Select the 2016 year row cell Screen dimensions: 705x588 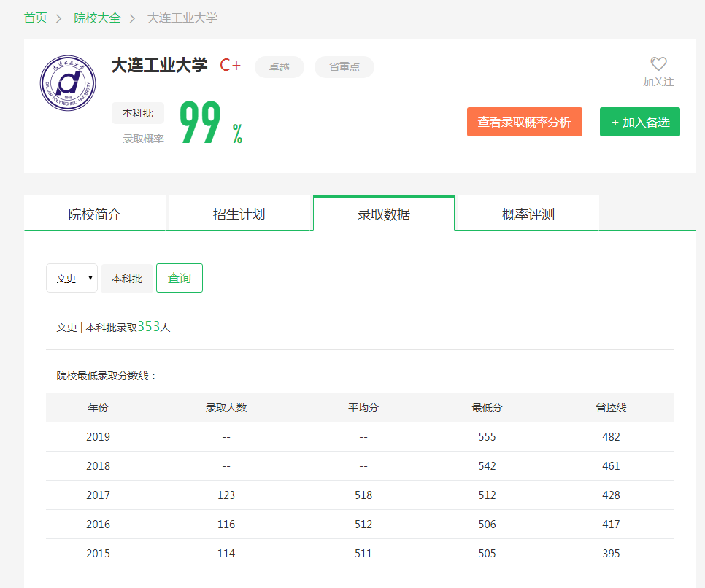pos(98,524)
